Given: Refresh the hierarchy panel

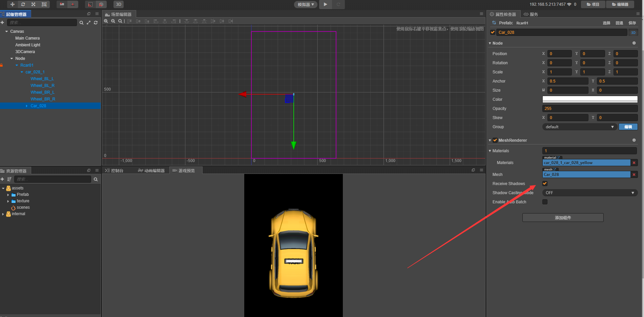Looking at the screenshot, I should click(x=96, y=23).
